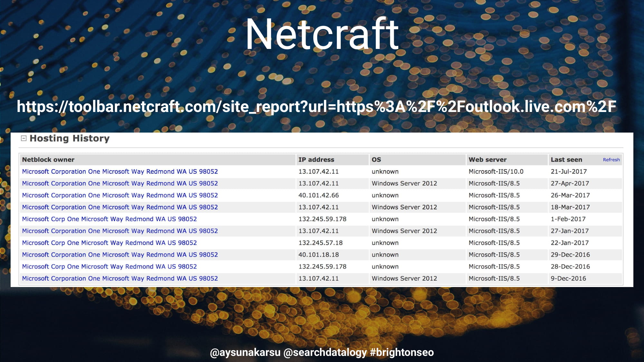Open Microsoft Corp link for 28-Dec-2016 row

(x=109, y=267)
